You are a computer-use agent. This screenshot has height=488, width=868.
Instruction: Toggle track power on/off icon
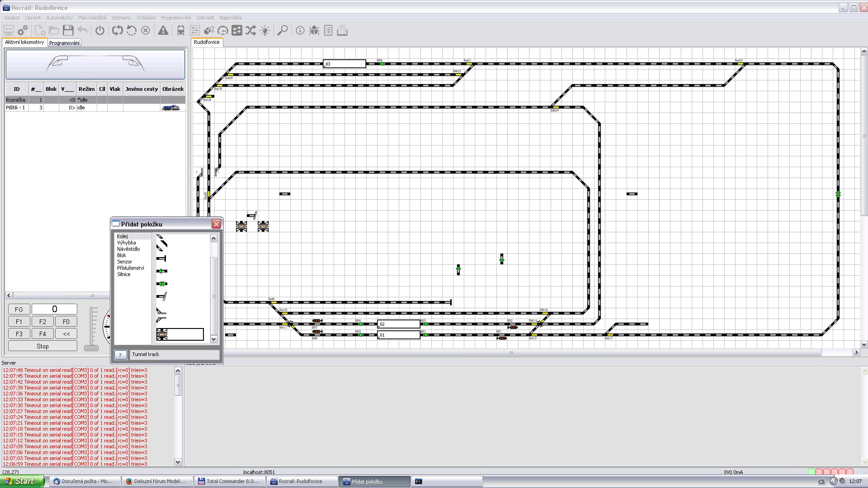click(100, 31)
